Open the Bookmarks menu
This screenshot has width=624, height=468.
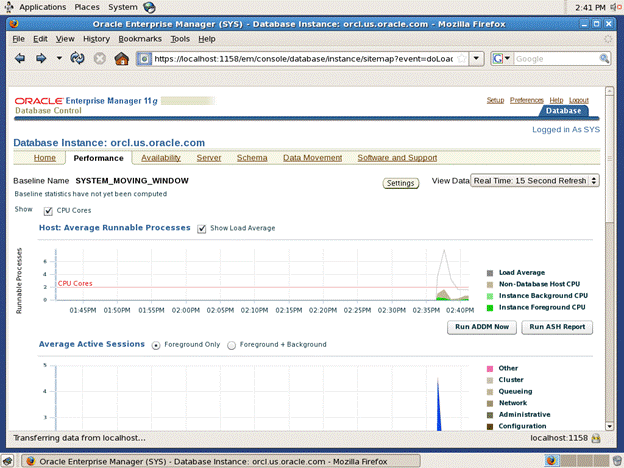click(140, 39)
